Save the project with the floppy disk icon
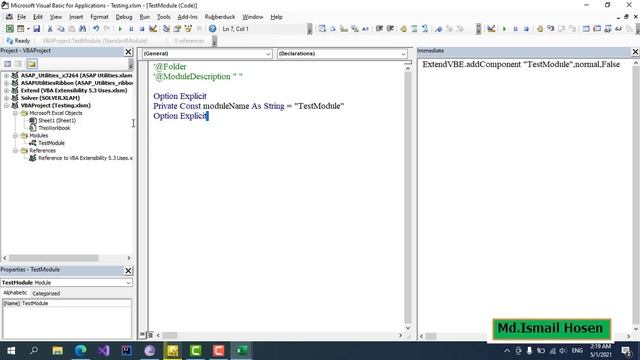This screenshot has width=640, height=360. click(x=36, y=29)
